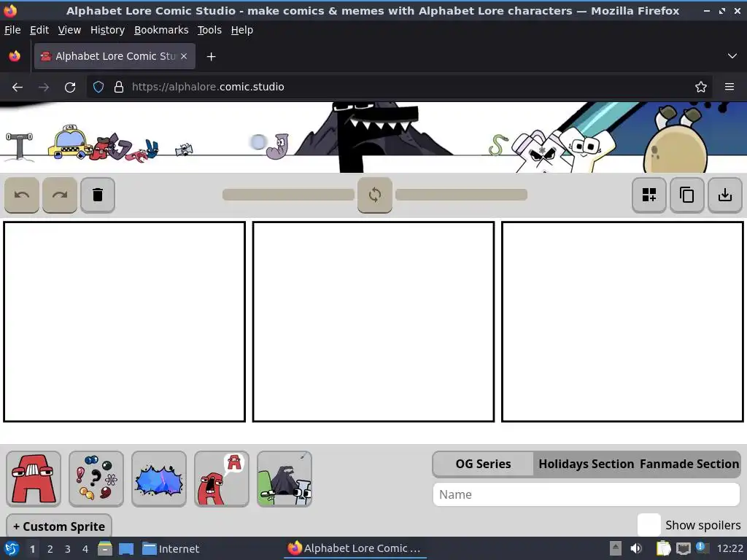Switch to workspace 2 in the taskbar
Image resolution: width=747 pixels, height=560 pixels.
(x=50, y=549)
